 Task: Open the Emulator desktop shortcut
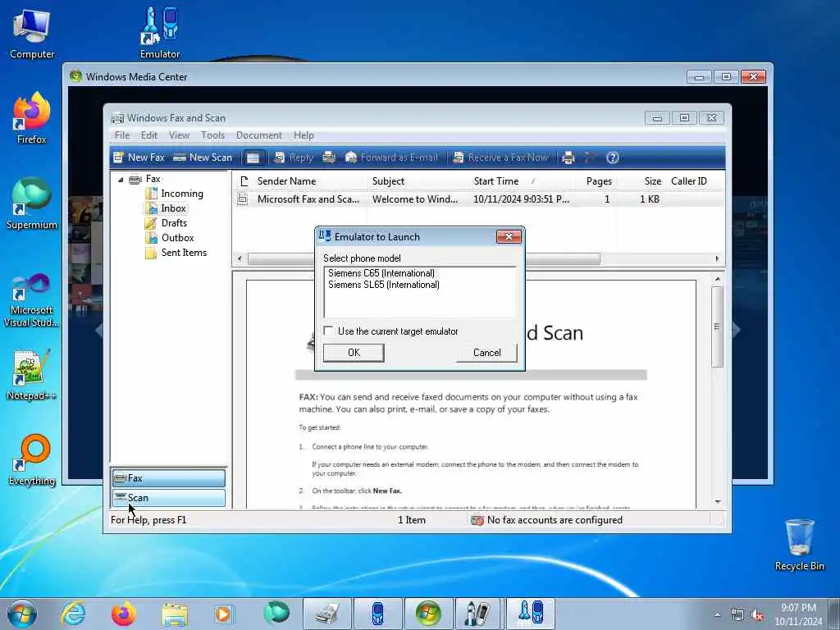click(160, 32)
